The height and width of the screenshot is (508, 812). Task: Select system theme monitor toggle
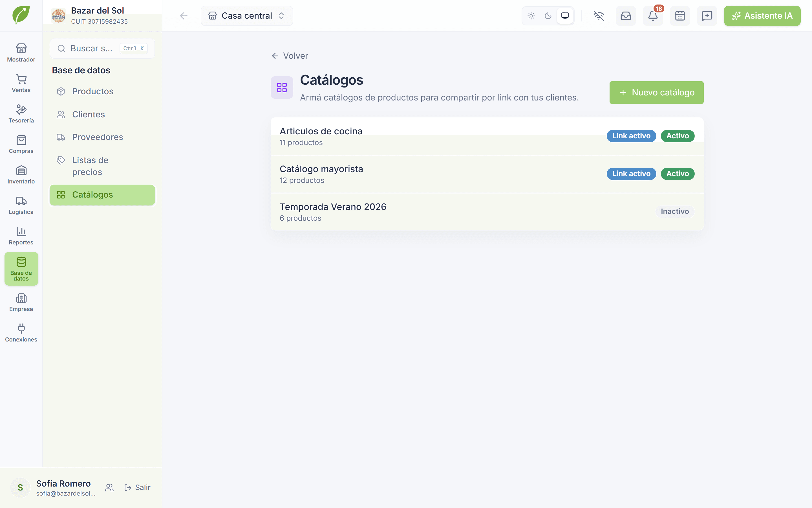click(565, 16)
